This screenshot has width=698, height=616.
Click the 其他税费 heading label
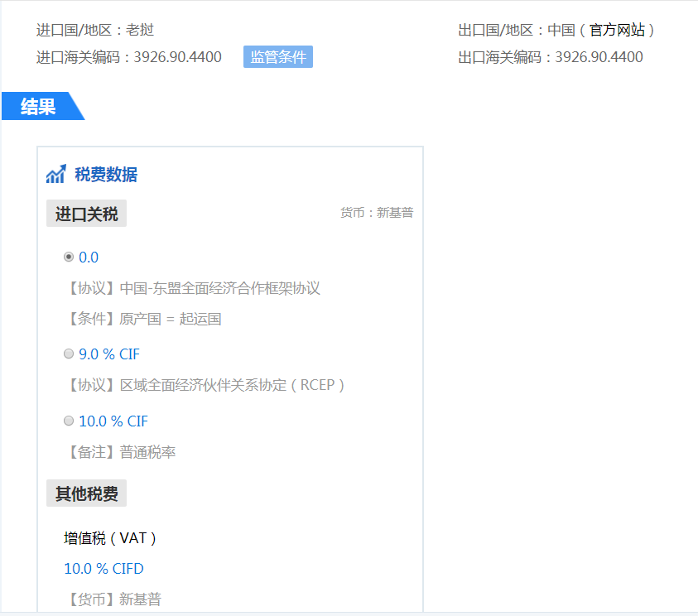coord(86,493)
